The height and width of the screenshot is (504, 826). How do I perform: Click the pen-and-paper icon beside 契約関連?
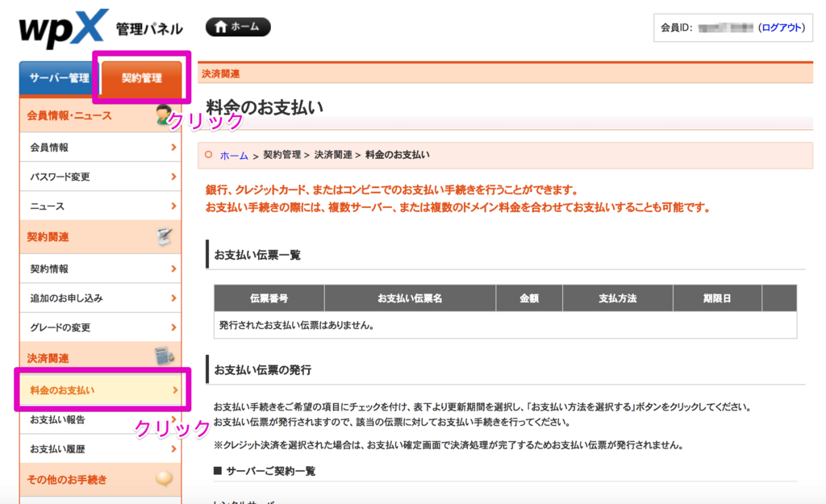pos(164,236)
